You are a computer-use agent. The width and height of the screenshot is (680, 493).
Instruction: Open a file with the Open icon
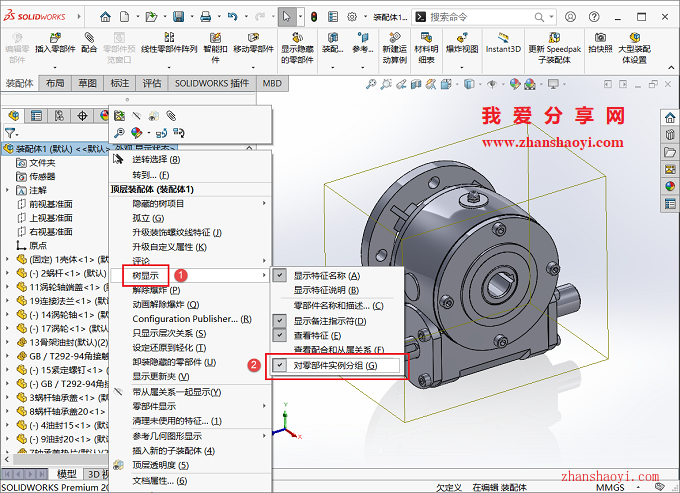[151, 17]
